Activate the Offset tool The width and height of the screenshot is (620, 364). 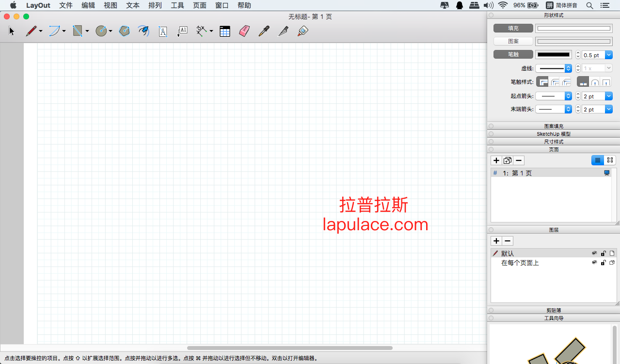143,32
